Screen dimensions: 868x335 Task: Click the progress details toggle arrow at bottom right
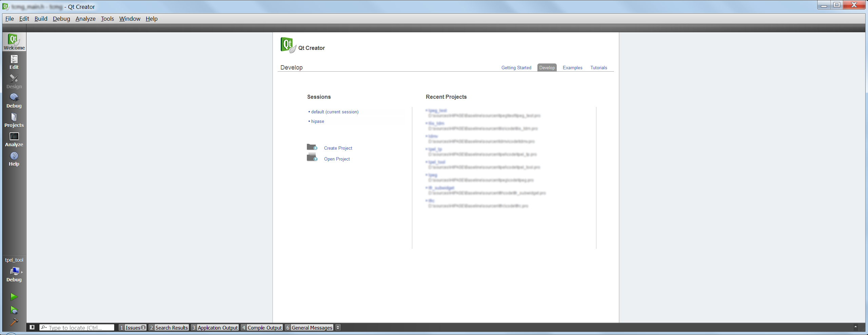click(x=855, y=327)
